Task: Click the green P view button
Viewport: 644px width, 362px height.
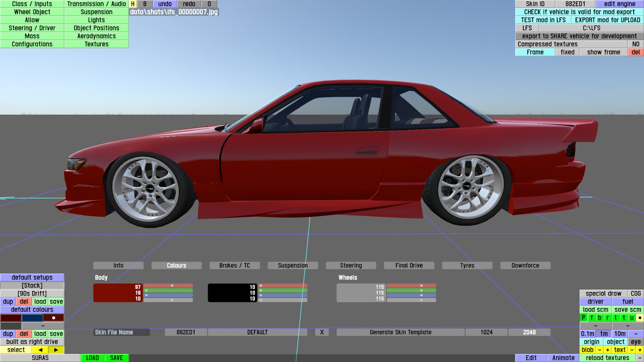Action: tap(583, 317)
